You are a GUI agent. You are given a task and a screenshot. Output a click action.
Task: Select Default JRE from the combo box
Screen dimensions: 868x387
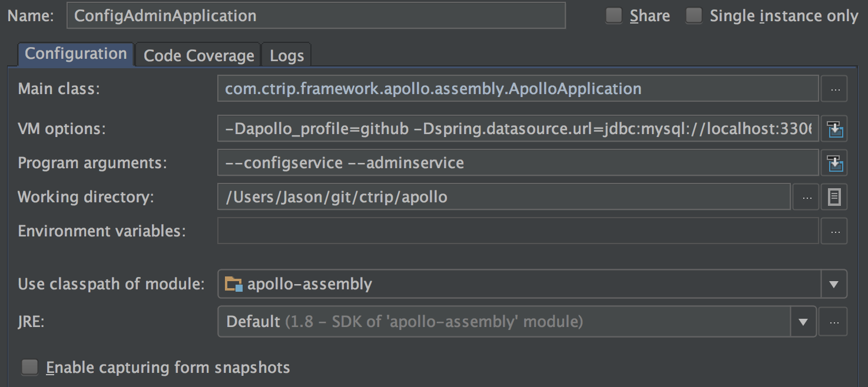pos(412,321)
